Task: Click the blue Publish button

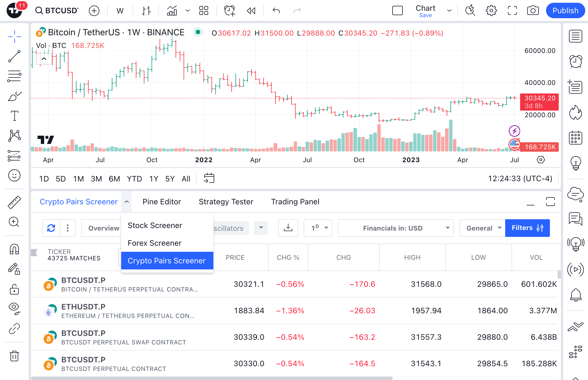Action: pos(565,11)
